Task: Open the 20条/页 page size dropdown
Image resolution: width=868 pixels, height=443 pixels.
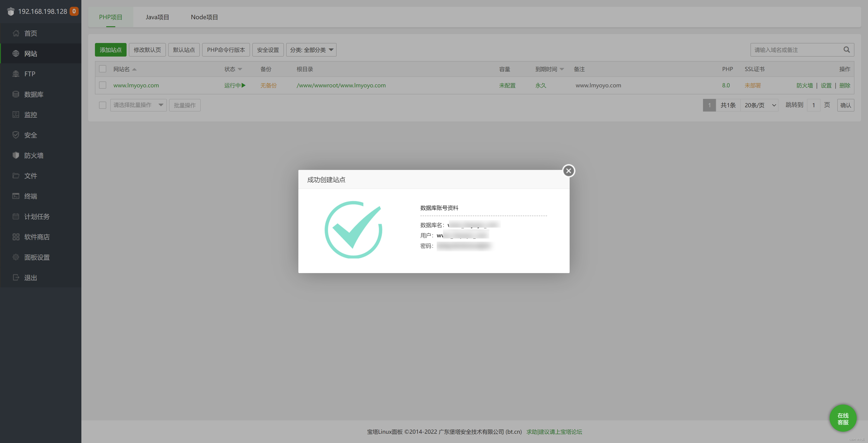Action: [x=759, y=105]
